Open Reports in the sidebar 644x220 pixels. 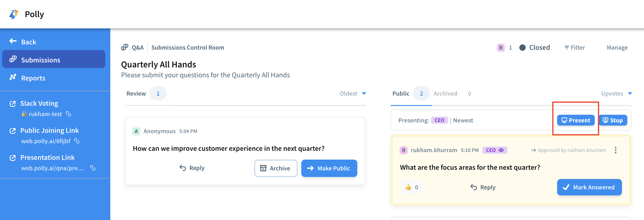[x=33, y=78]
